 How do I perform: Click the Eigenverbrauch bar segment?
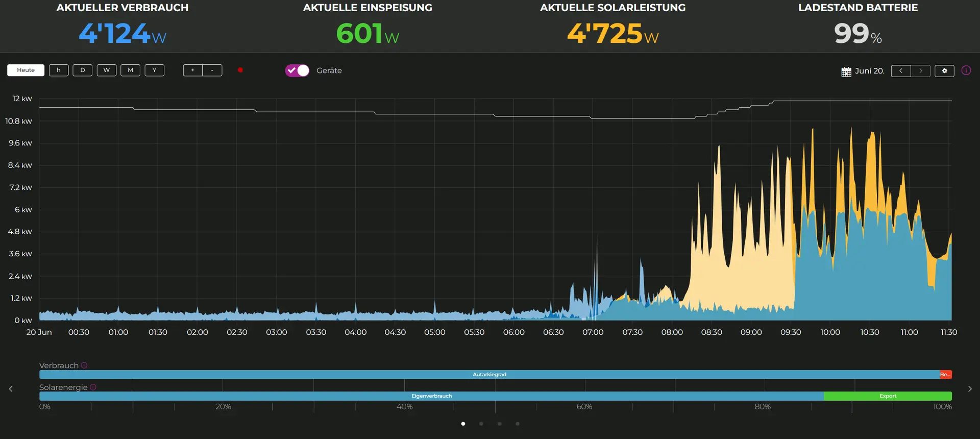click(x=431, y=396)
